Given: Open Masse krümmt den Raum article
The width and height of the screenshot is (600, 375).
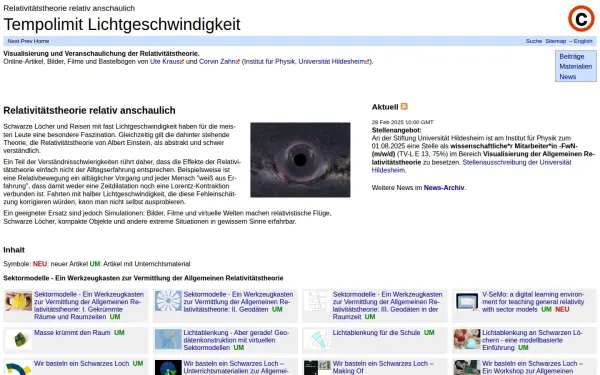Looking at the screenshot, I should (x=72, y=333).
